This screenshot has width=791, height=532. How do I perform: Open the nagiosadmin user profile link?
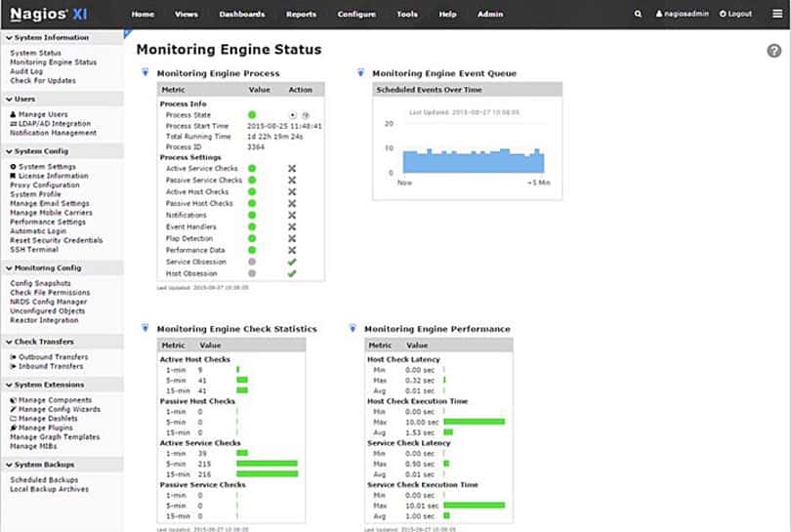tap(683, 14)
